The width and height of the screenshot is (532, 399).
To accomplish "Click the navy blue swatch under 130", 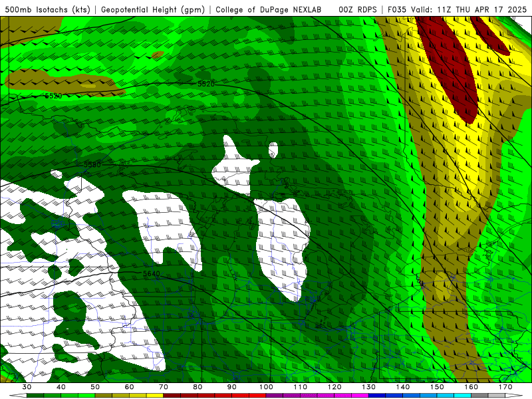I will (x=377, y=396).
